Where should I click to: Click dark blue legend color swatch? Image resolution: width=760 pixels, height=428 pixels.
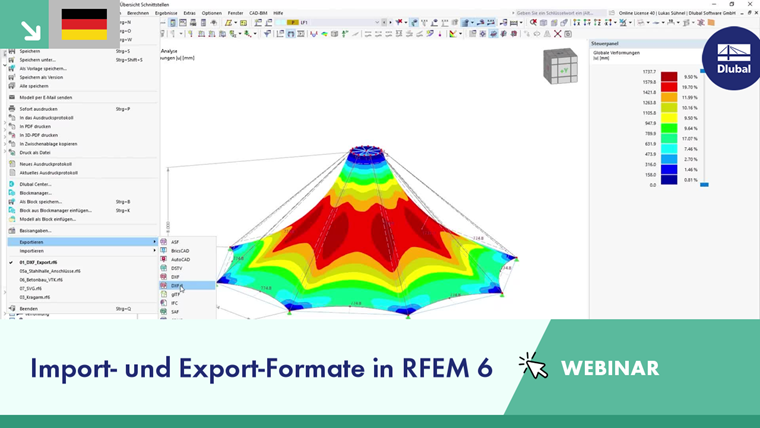669,180
